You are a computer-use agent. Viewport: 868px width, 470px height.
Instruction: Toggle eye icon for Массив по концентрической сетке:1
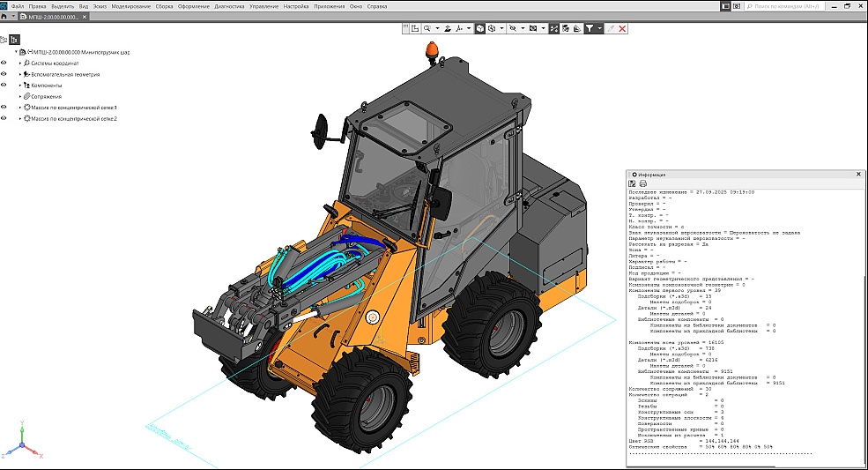4,108
